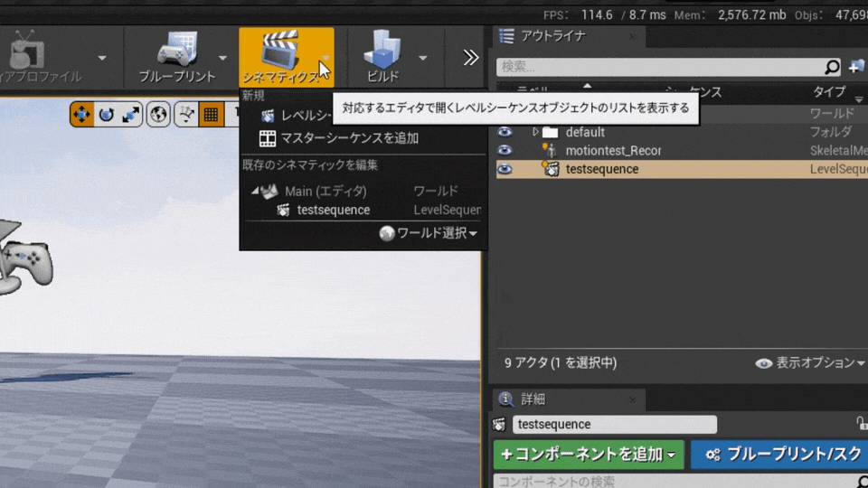Show more toolbar items with double chevron
Screen dimensions: 868x488
click(x=470, y=58)
